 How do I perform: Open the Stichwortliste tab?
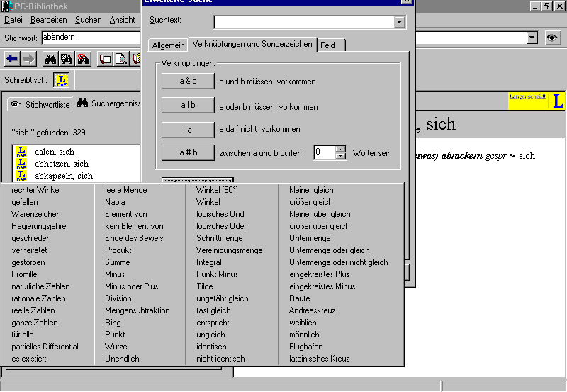(x=41, y=104)
